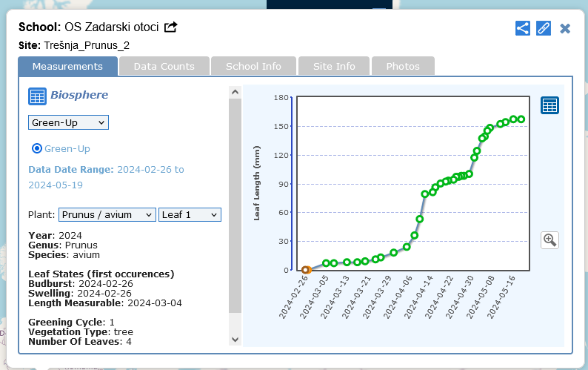Click the Biosphere heading link
Screen dimensions: 588x370
point(78,95)
